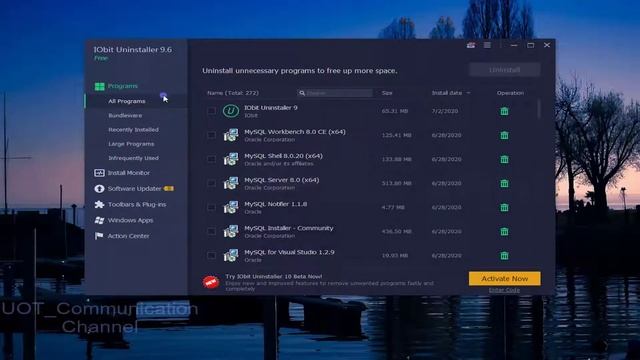Open the toolbox icon in title bar
Image resolution: width=640 pixels, height=360 pixels.
[x=471, y=45]
